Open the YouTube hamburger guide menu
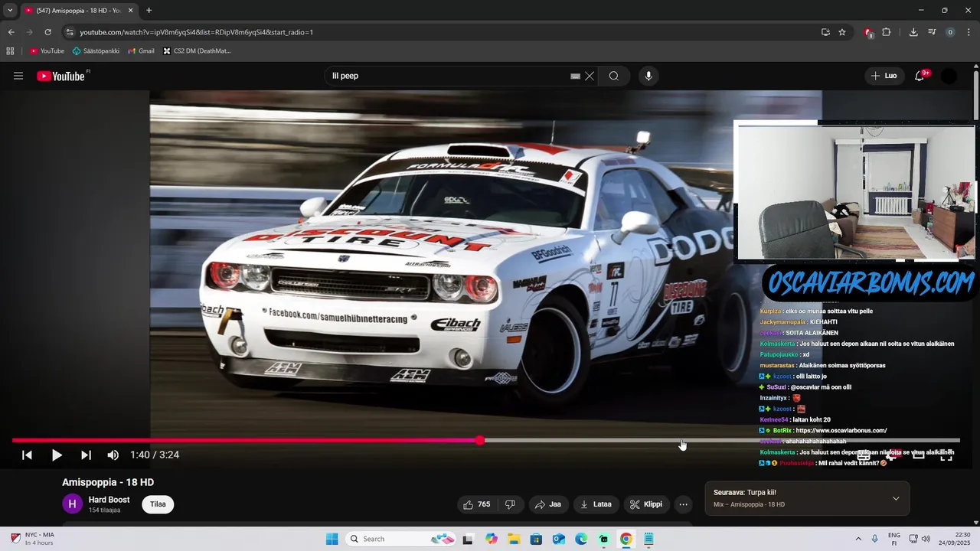980x551 pixels. (18, 76)
